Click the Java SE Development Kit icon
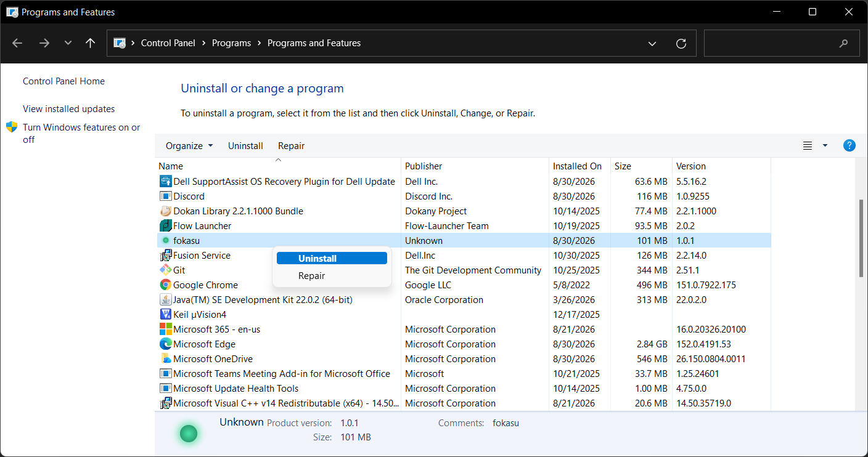The image size is (868, 457). 165,300
